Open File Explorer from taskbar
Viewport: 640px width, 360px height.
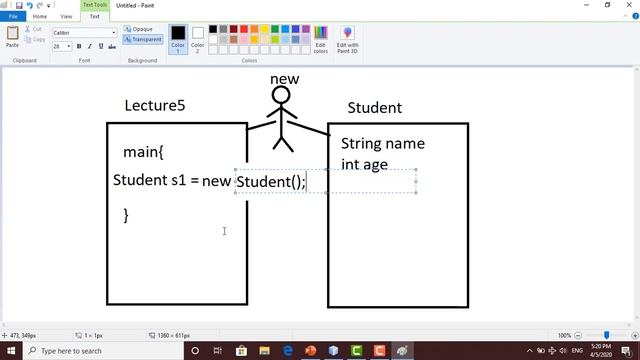264,351
